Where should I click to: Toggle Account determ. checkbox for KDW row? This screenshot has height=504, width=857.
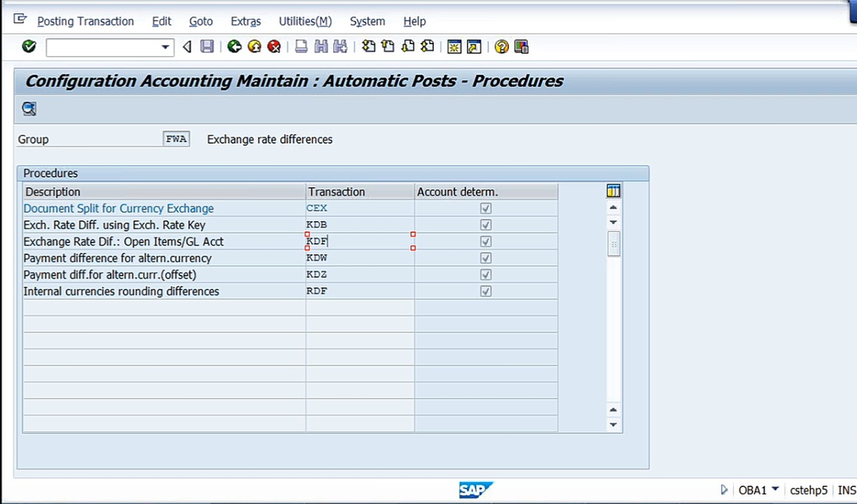tap(485, 258)
